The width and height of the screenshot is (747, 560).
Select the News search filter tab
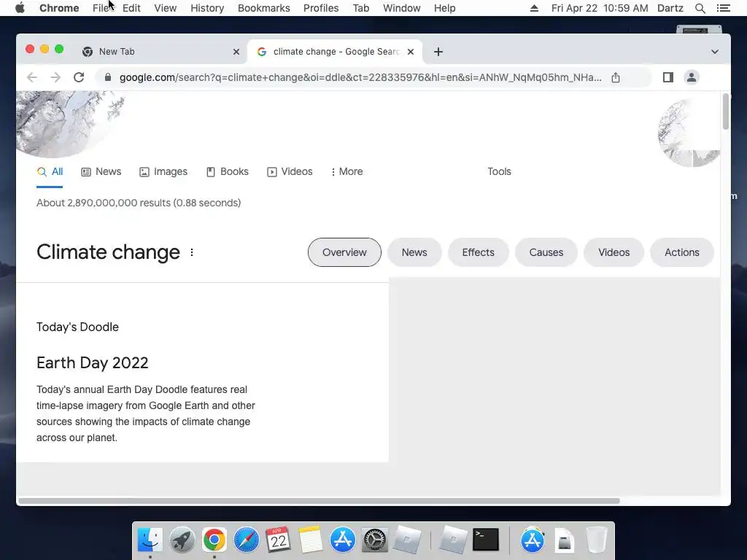tap(101, 171)
